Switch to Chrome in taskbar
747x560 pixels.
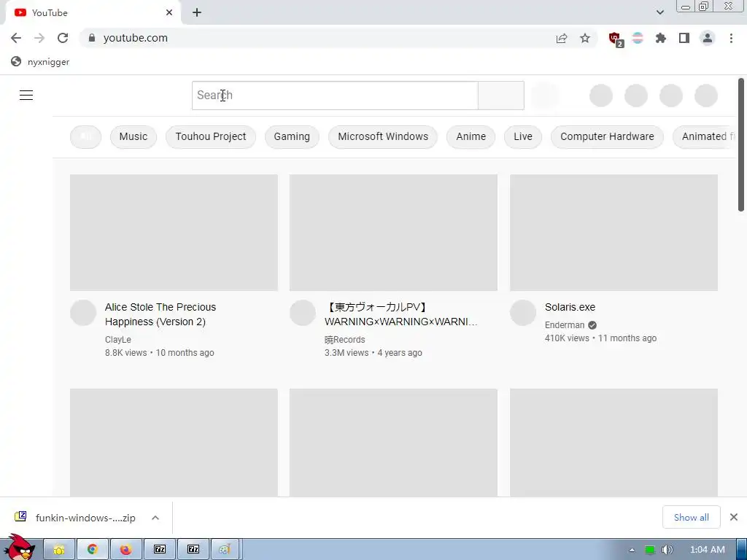point(93,550)
